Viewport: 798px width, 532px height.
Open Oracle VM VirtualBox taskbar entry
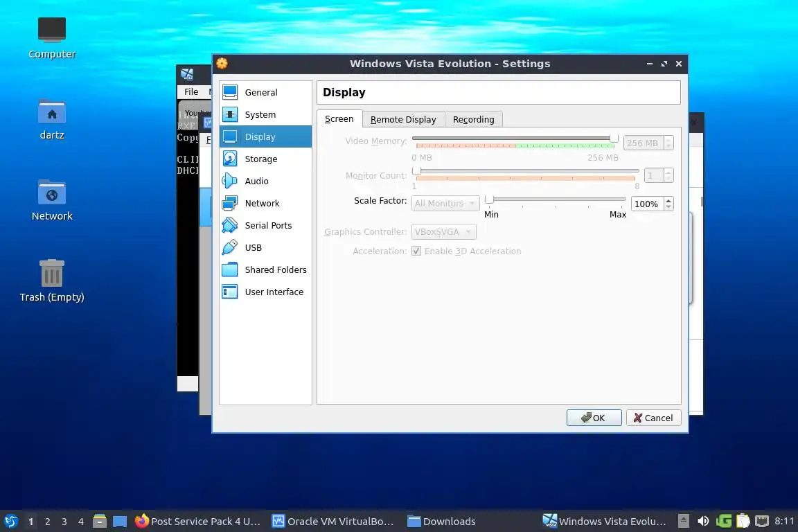pos(333,521)
